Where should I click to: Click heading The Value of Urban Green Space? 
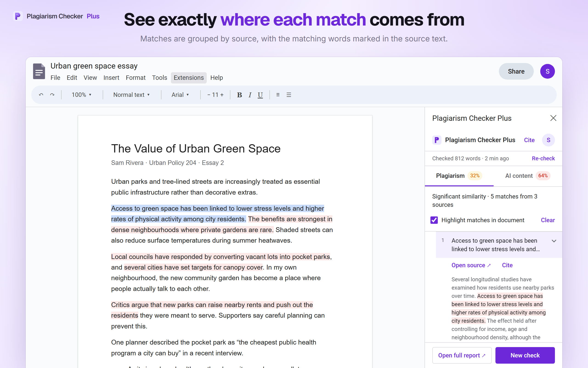pyautogui.click(x=196, y=149)
